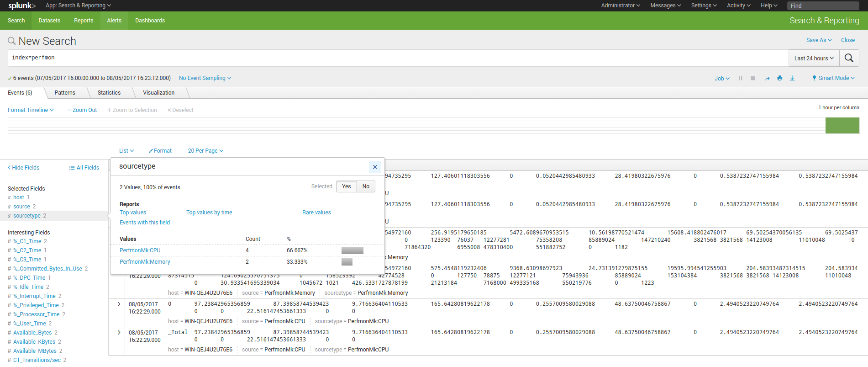868x367 pixels.
Task: Click the PerfmonMk:CPU value link
Action: 140,250
